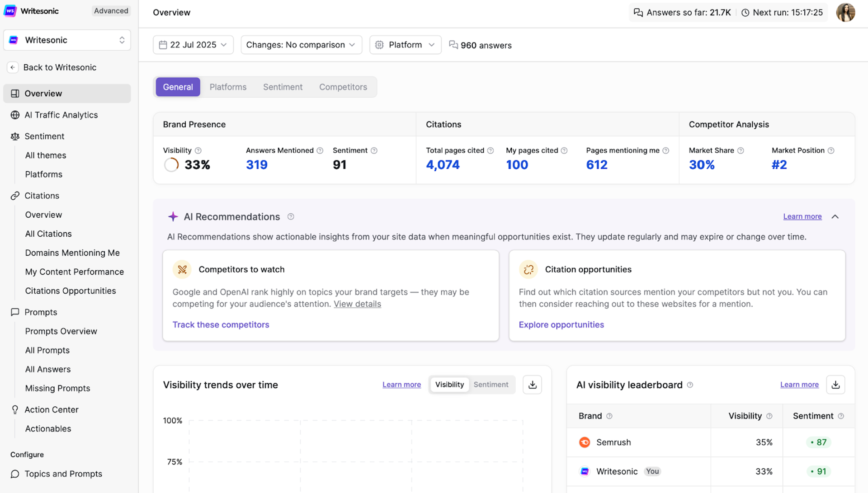Open the Platform filter dropdown
The height and width of the screenshot is (493, 868).
coord(405,45)
